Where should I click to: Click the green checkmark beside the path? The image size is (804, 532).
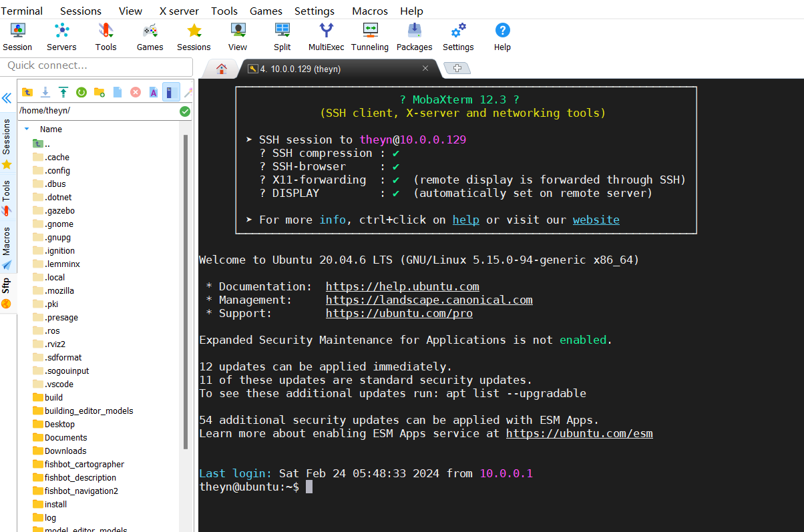(185, 111)
